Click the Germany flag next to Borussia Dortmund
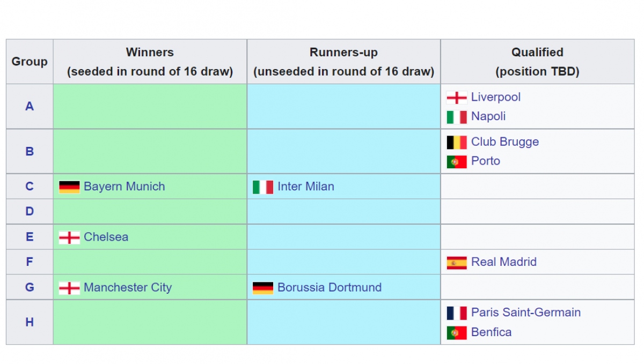644x364 pixels. pos(263,288)
